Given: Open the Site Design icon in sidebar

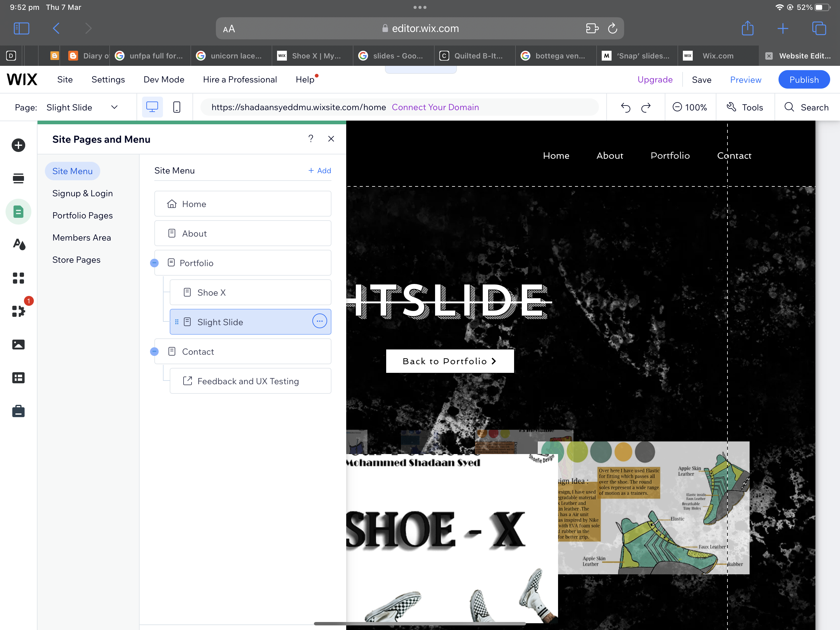Looking at the screenshot, I should tap(19, 244).
